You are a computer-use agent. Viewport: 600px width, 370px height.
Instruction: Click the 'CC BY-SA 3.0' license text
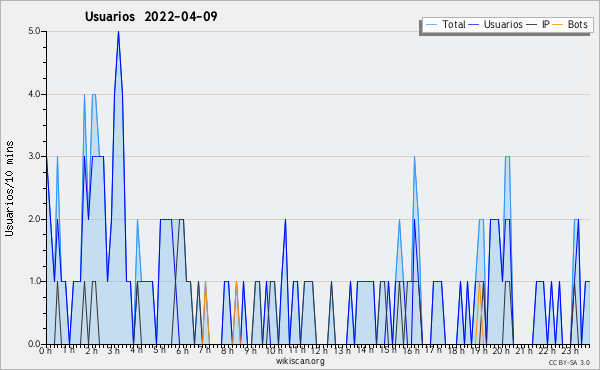pyautogui.click(x=569, y=362)
